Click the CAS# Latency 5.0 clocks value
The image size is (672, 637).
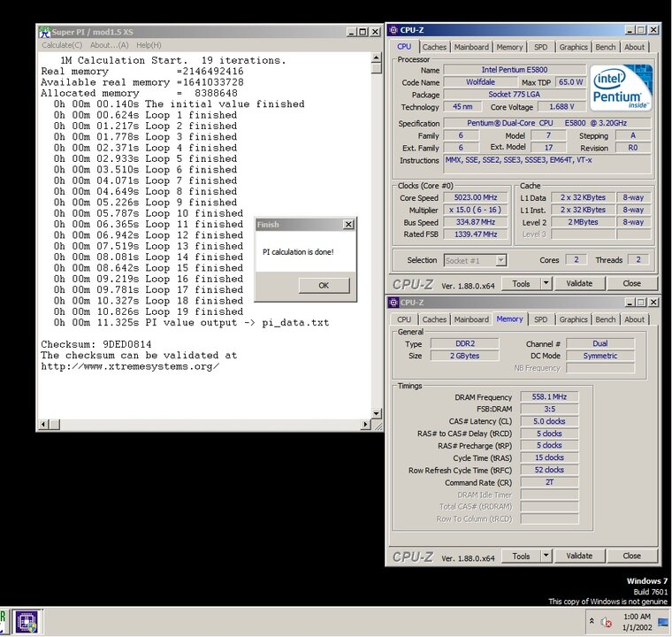coord(549,421)
